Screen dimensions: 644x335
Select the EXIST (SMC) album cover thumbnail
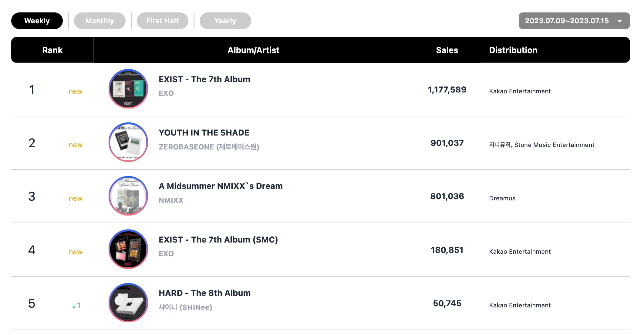pyautogui.click(x=128, y=249)
